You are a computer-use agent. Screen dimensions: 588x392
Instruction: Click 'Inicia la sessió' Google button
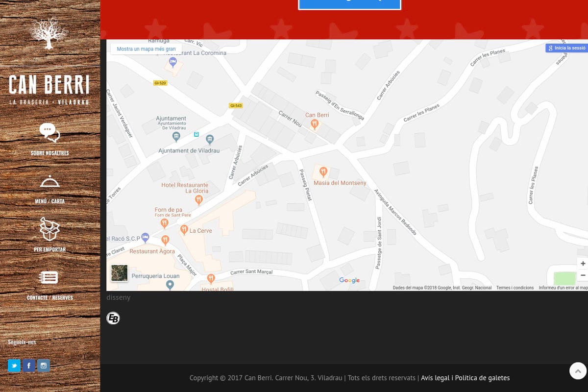tap(567, 48)
